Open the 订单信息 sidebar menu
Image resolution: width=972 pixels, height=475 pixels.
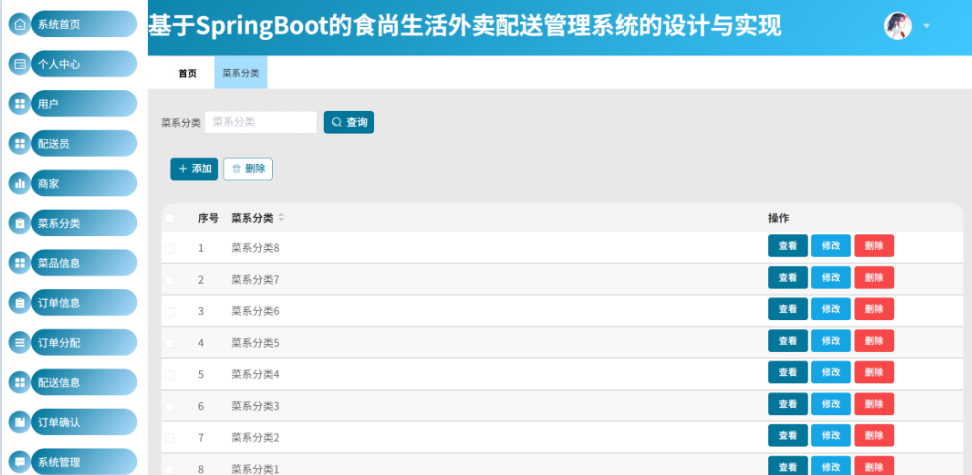84,303
